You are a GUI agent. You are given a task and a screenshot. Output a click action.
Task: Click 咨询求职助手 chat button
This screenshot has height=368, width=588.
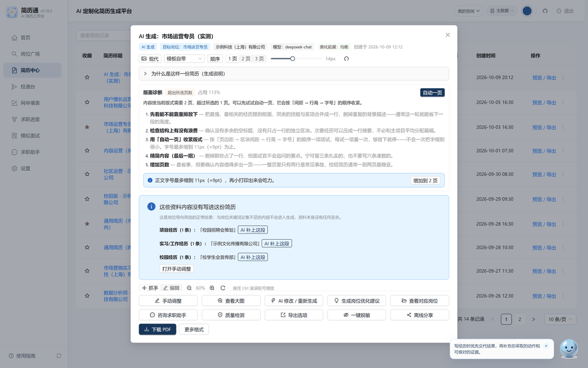point(168,315)
